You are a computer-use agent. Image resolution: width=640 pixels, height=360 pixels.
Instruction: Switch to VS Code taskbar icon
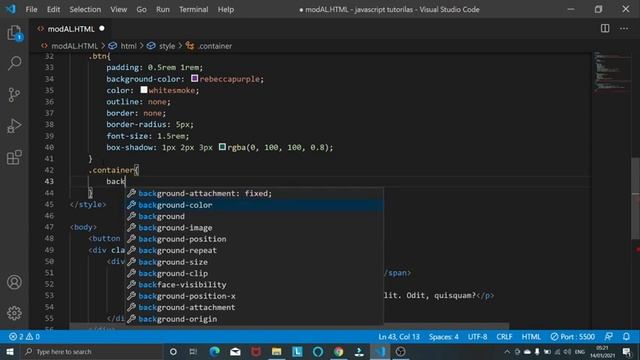pyautogui.click(x=380, y=352)
